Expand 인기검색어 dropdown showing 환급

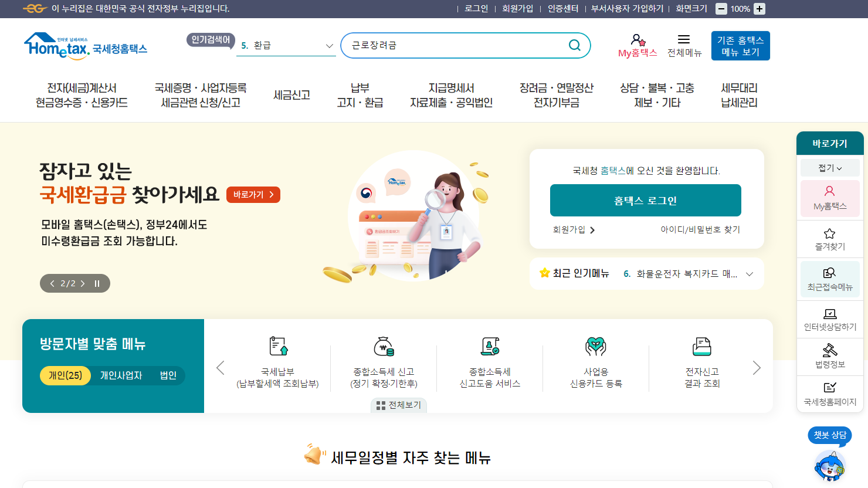[286, 46]
